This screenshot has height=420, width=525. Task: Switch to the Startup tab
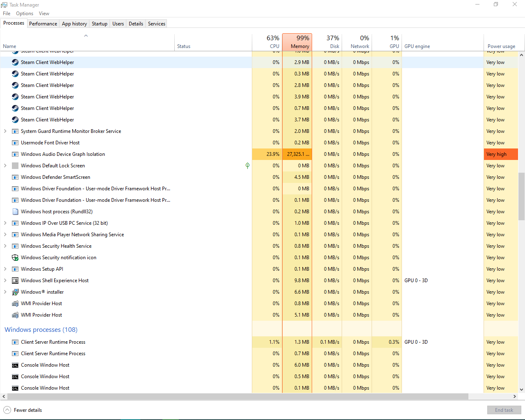(99, 24)
